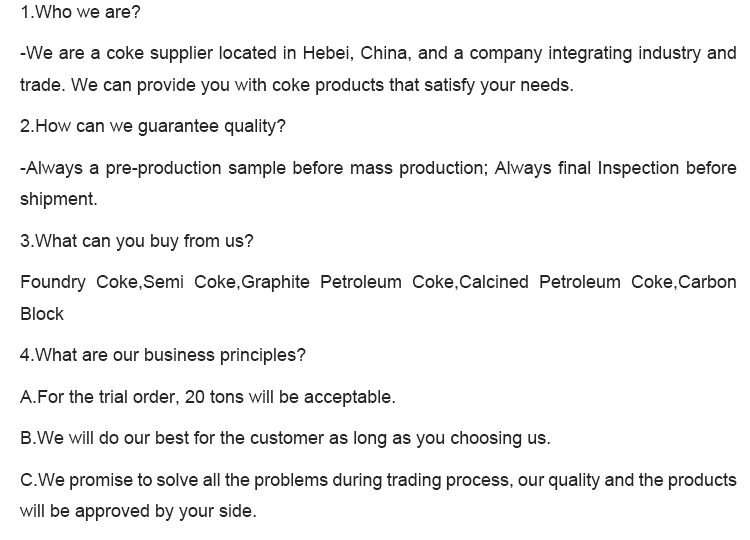Click "4.What are our business principles?" question
The height and width of the screenshot is (540, 750).
[x=163, y=355]
